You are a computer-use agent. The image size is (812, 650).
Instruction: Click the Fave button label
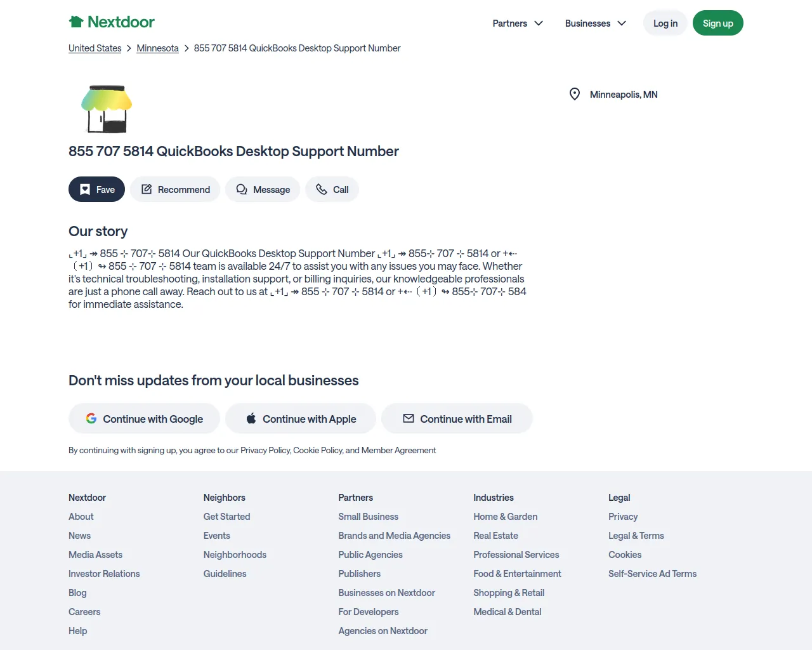coord(105,189)
